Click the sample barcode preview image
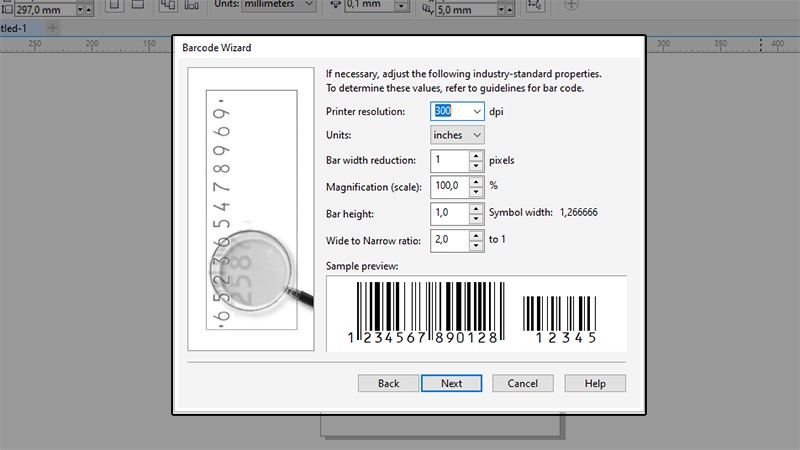The width and height of the screenshot is (800, 450). [475, 313]
